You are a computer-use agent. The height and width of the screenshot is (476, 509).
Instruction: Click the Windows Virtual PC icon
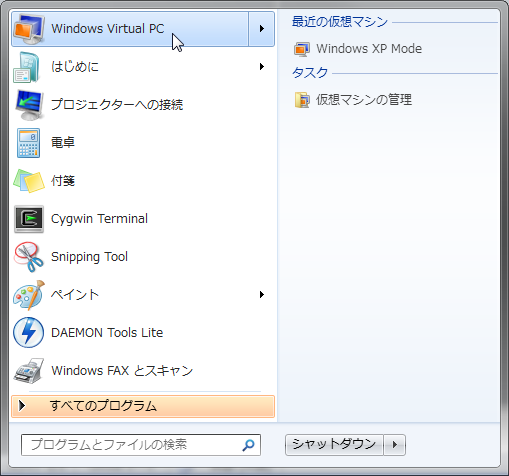click(29, 29)
